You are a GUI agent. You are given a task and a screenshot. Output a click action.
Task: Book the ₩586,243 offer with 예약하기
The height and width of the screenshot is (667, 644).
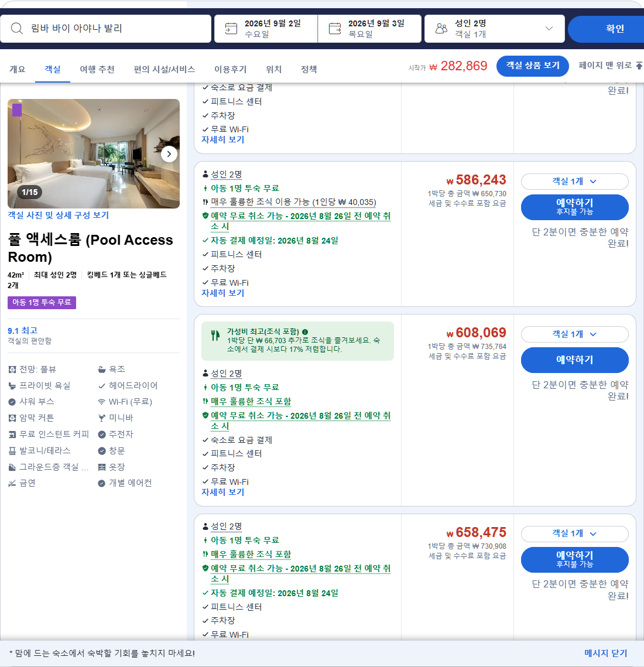coord(574,207)
